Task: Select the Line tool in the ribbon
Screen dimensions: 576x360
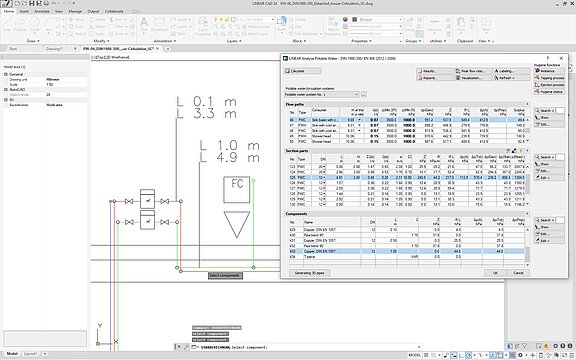Action: pos(7,24)
